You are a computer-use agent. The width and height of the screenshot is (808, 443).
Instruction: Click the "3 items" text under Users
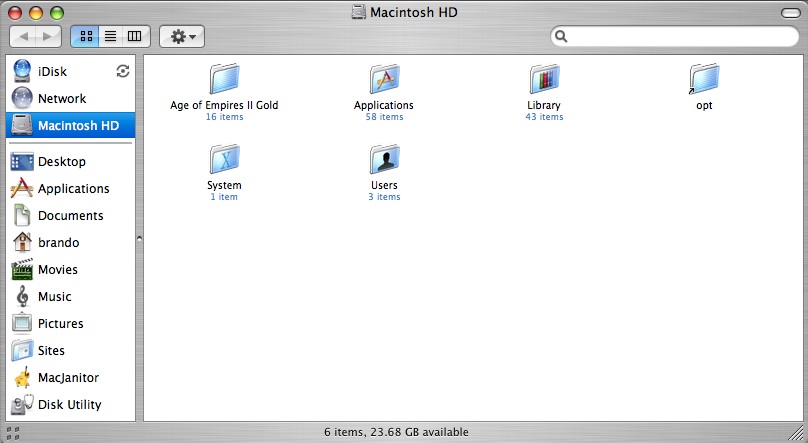coord(384,197)
